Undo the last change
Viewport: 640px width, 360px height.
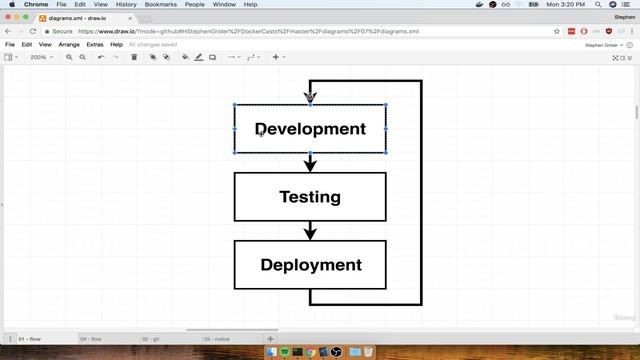coord(101,58)
